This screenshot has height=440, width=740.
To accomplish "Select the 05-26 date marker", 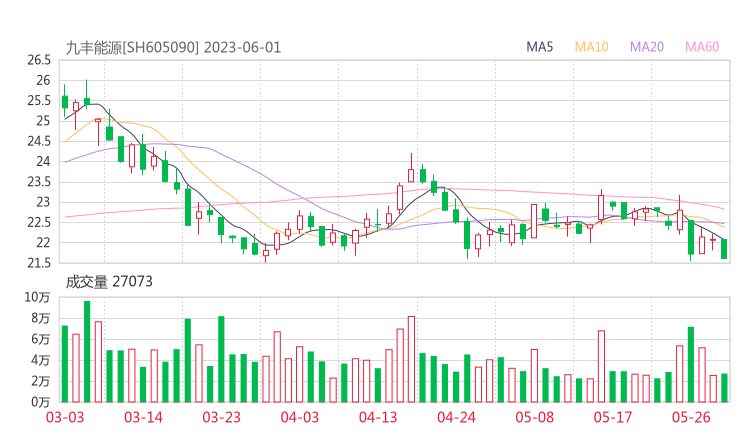I will [x=691, y=417].
